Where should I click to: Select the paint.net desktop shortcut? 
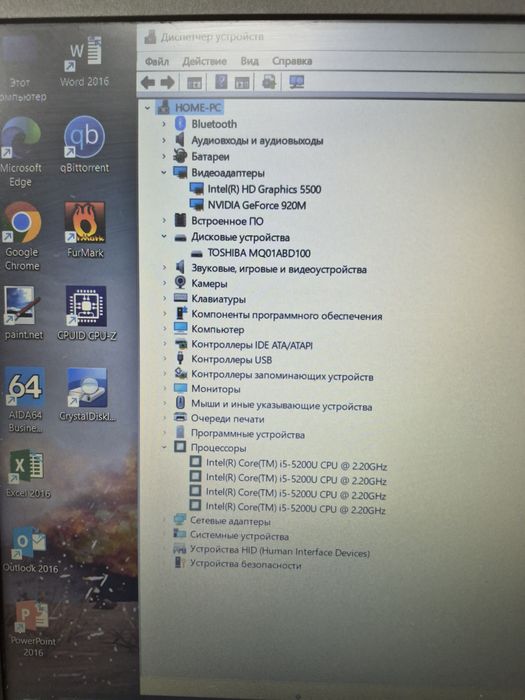tap(23, 313)
